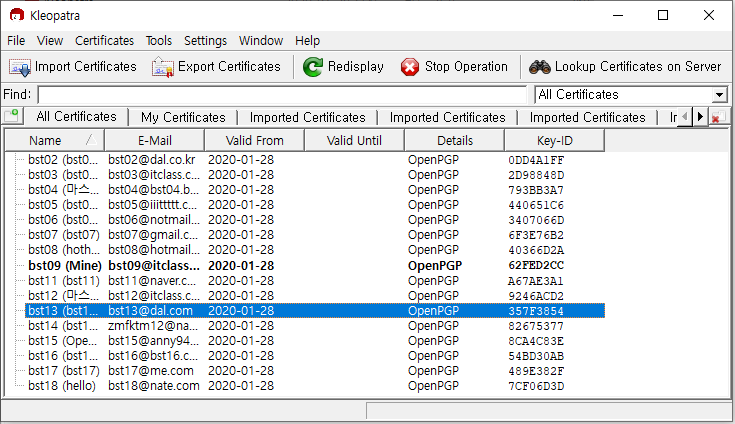Select the bst15 certificate row
The image size is (735, 424).
pos(315,341)
